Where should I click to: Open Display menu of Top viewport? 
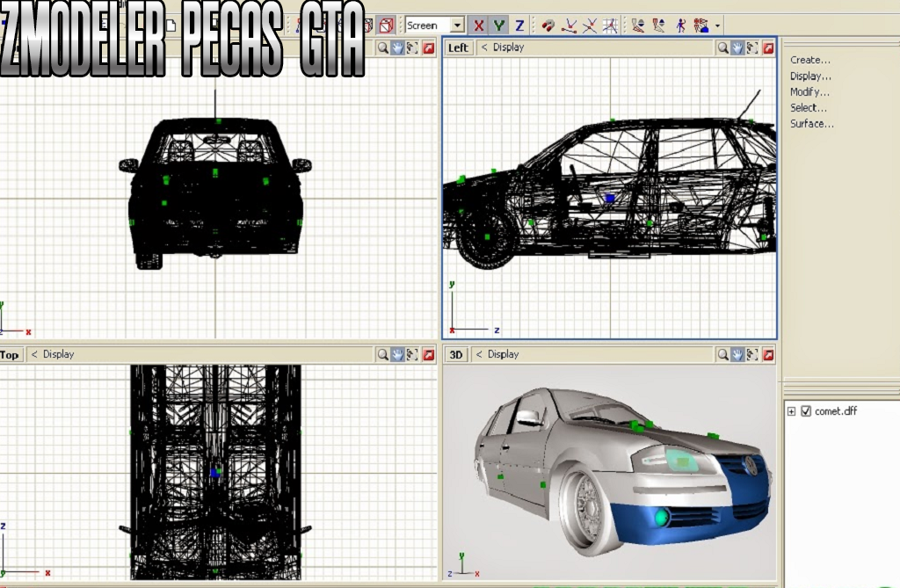[59, 354]
